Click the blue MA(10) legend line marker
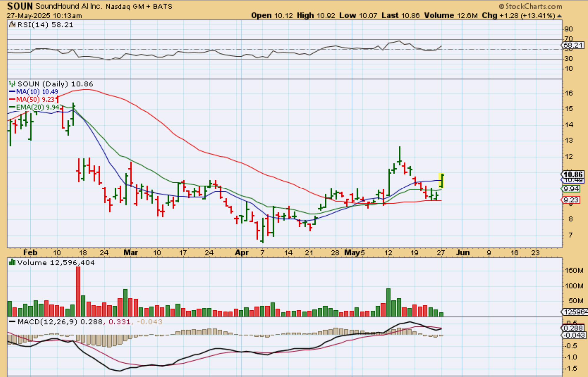Viewport: 588px width, 377px height. click(x=12, y=92)
